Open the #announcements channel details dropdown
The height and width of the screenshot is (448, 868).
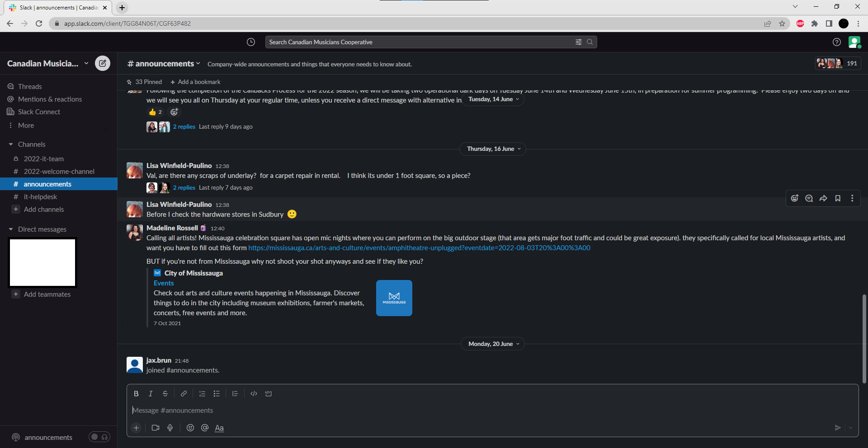(x=164, y=64)
